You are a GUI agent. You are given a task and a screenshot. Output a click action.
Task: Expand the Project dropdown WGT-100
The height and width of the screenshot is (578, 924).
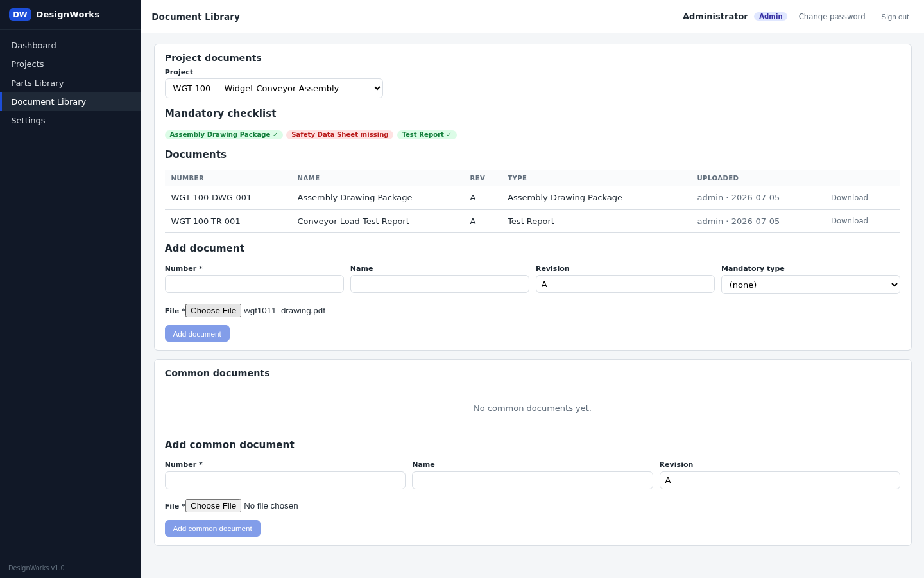(x=274, y=88)
